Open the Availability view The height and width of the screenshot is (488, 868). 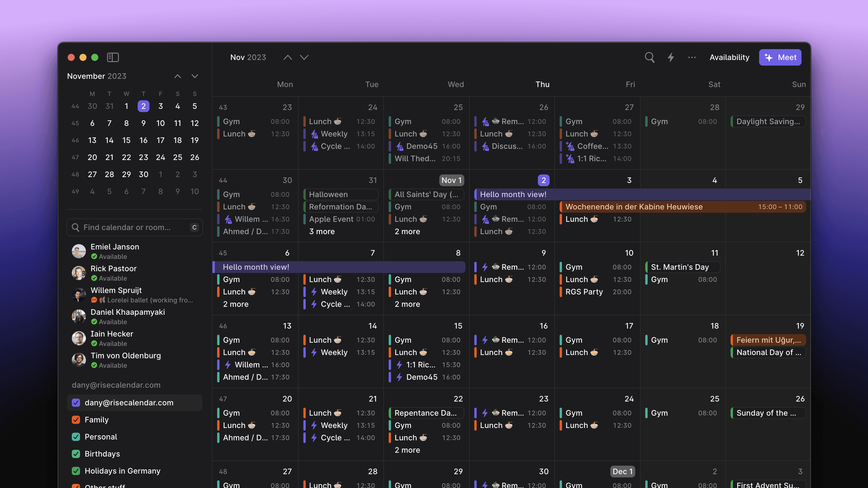click(x=729, y=57)
